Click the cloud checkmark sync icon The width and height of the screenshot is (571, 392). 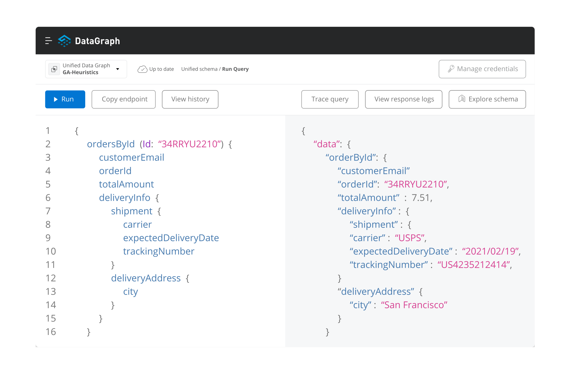[x=142, y=69]
